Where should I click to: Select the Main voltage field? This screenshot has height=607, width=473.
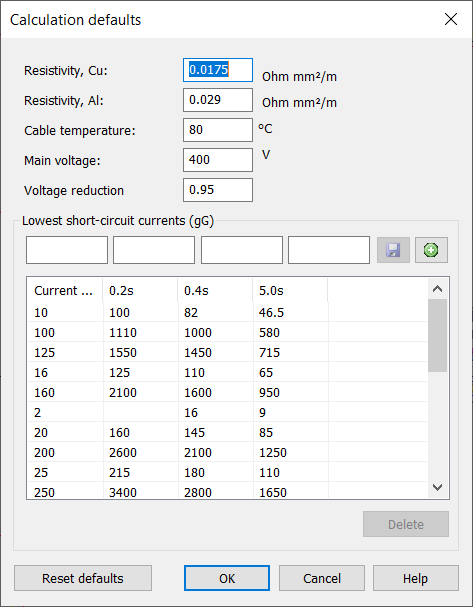pyautogui.click(x=218, y=160)
